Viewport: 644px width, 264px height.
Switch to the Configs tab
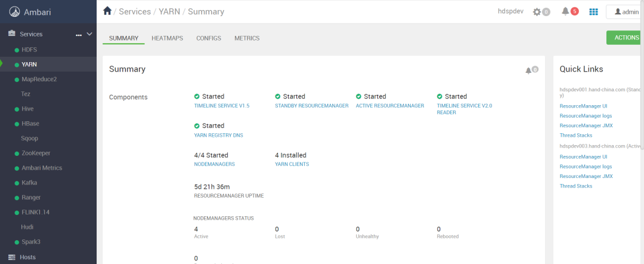(x=209, y=38)
